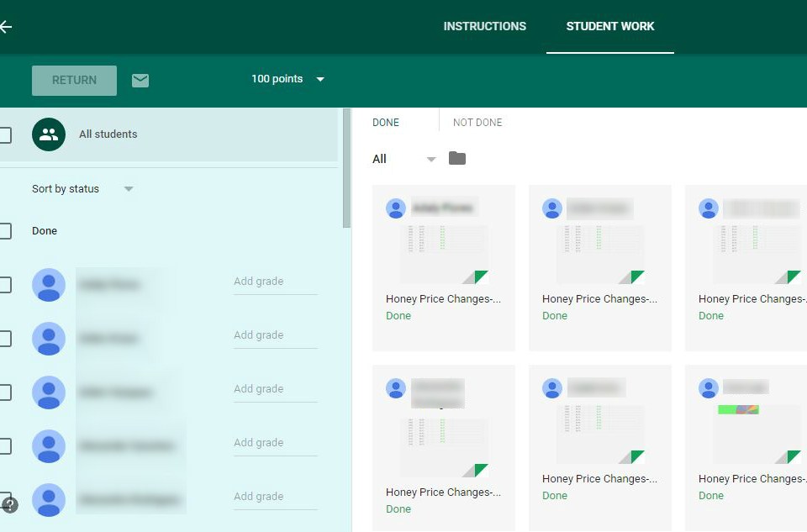Click first student avatar in the list

[x=49, y=285]
